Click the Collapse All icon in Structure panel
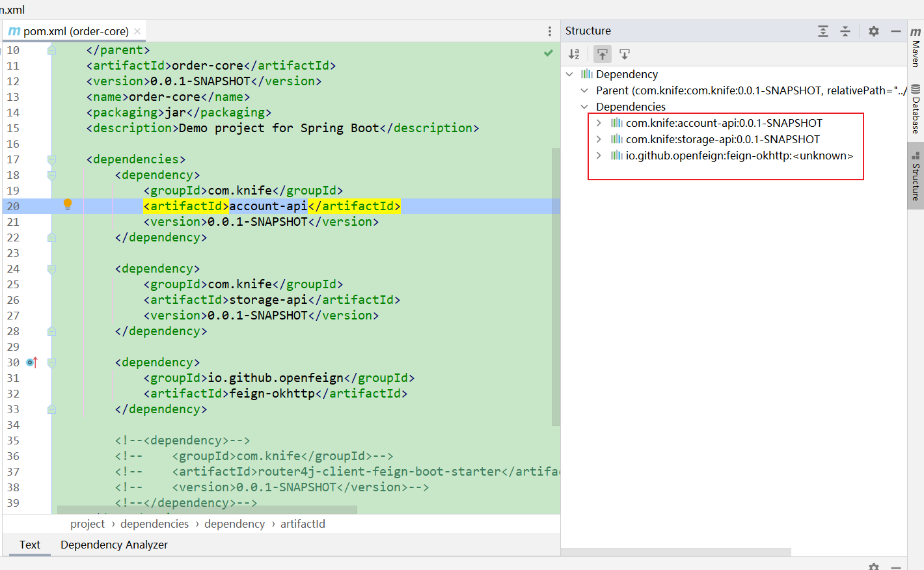The image size is (924, 570). click(x=844, y=31)
